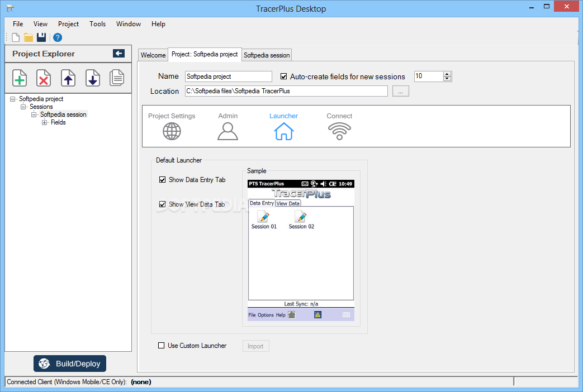Click the TracerPlus app icon in title bar
The image size is (583, 392).
(10, 8)
